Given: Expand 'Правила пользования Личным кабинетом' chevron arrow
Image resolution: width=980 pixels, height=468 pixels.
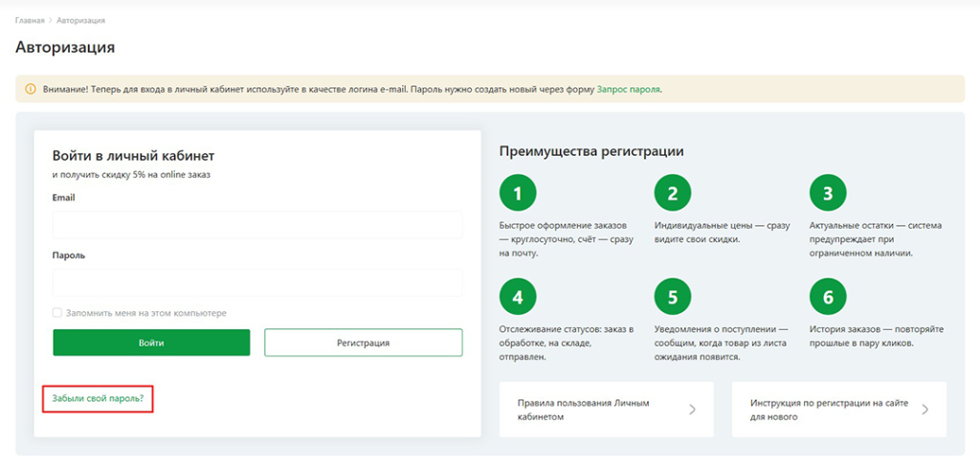Looking at the screenshot, I should pyautogui.click(x=692, y=410).
